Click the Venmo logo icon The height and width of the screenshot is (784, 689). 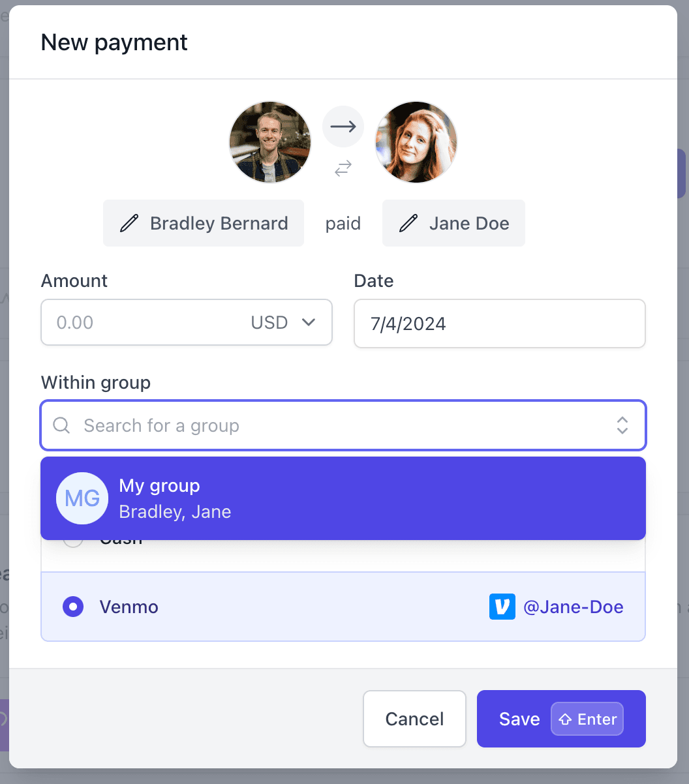click(x=502, y=607)
